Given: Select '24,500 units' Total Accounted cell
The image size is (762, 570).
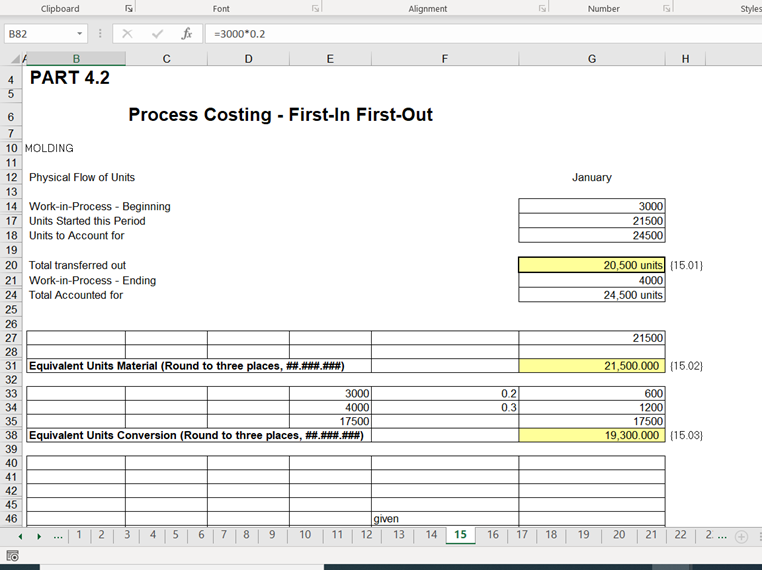Looking at the screenshot, I should [591, 295].
